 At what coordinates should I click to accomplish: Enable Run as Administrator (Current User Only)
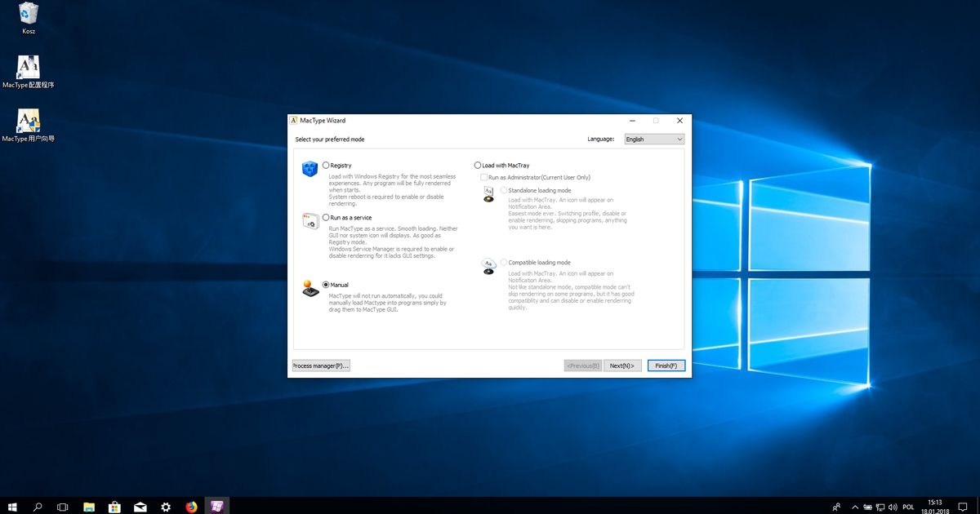[482, 176]
